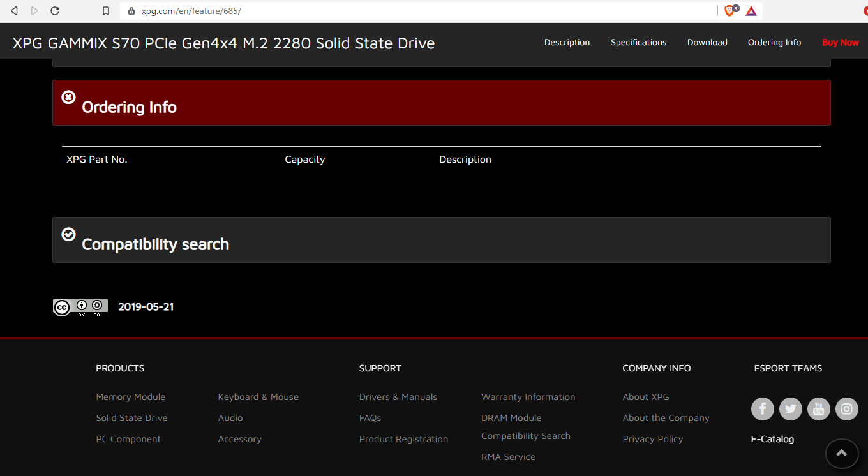Open Brave Shields lion icon
The height and width of the screenshot is (476, 868).
(x=730, y=11)
